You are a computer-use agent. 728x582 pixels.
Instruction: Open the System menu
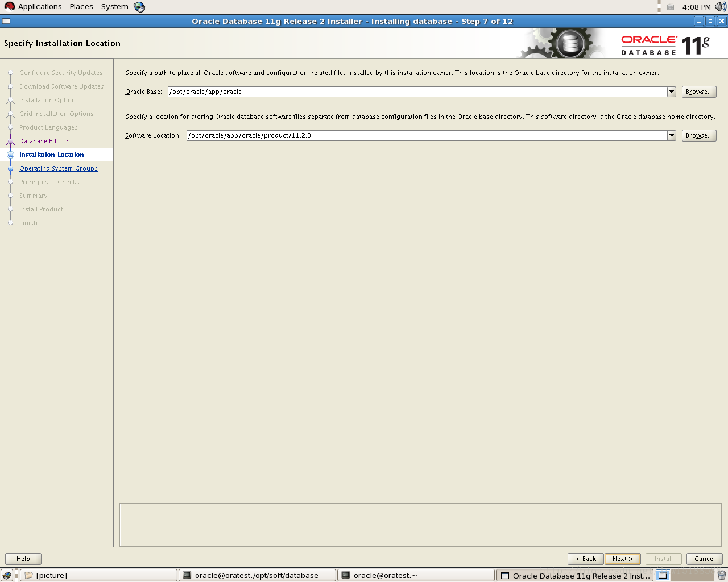pyautogui.click(x=115, y=7)
